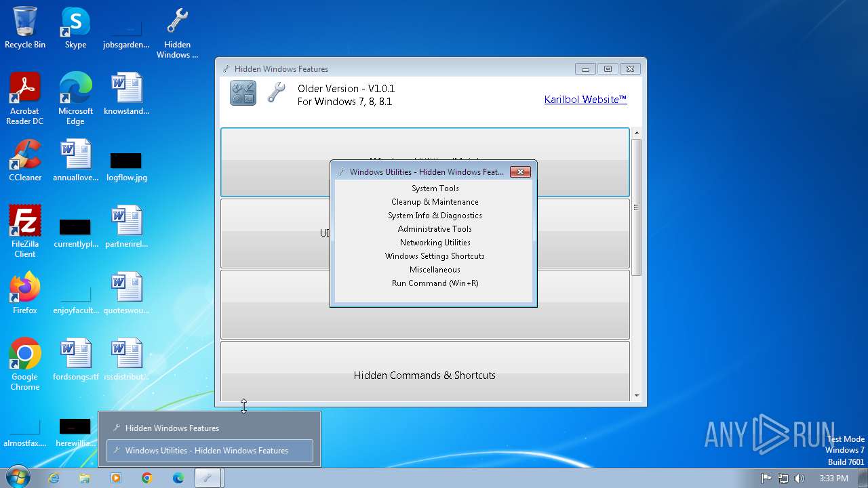The width and height of the screenshot is (868, 488).
Task: Minimize the Hidden Windows Features window
Action: click(x=585, y=68)
